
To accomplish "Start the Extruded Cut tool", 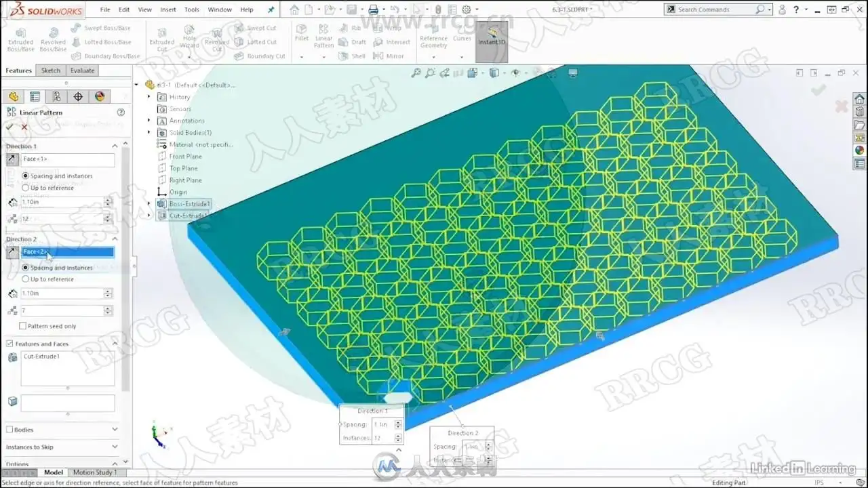I will pyautogui.click(x=162, y=39).
